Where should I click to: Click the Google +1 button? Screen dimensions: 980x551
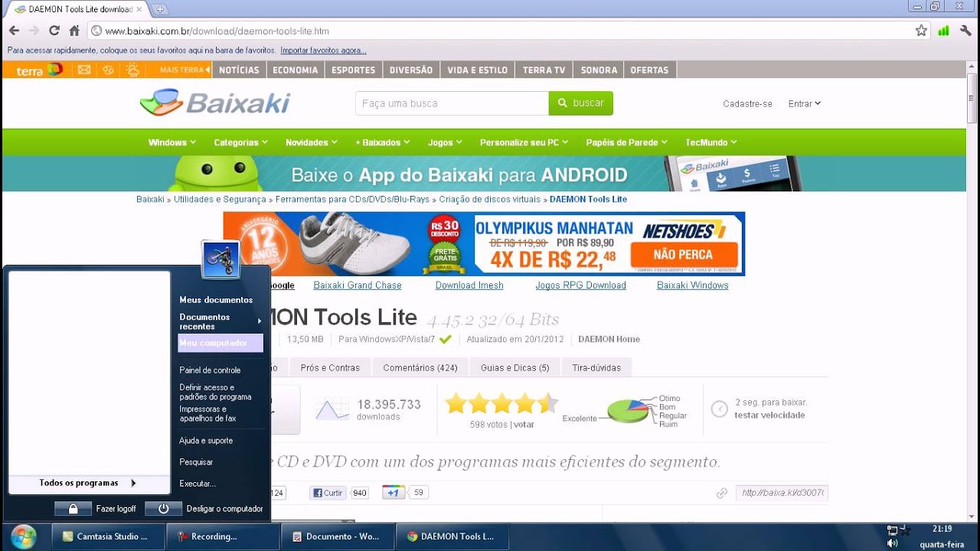[394, 493]
